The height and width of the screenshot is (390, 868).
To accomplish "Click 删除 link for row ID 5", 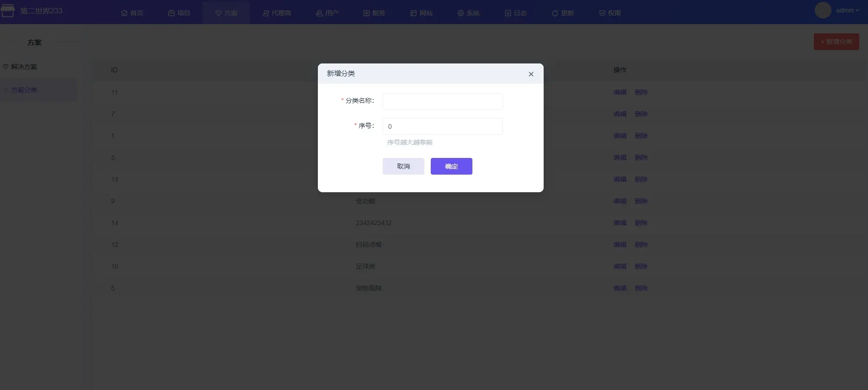I will [641, 288].
